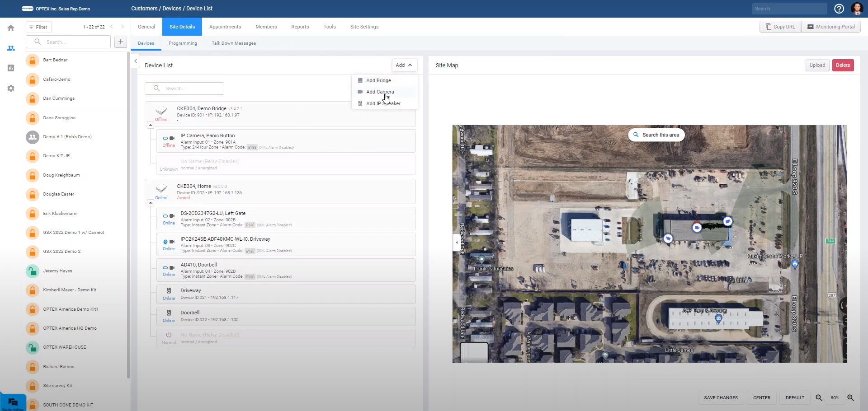Open the Appointments tab

[x=225, y=27]
